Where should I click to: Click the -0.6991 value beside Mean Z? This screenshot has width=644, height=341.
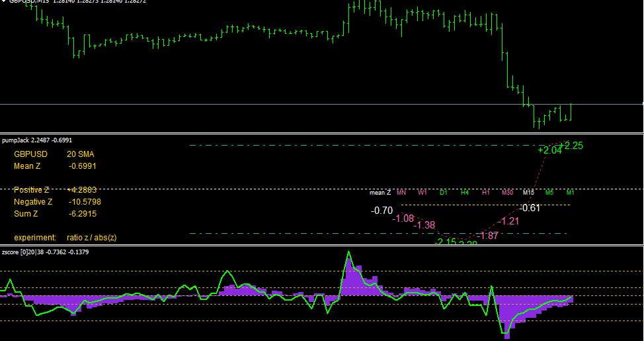(x=83, y=166)
